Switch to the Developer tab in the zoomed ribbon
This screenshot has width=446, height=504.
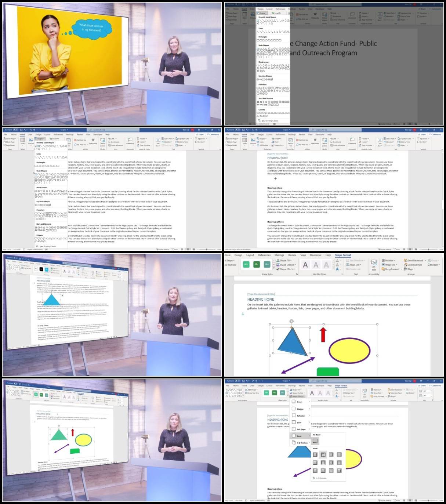tap(315, 255)
